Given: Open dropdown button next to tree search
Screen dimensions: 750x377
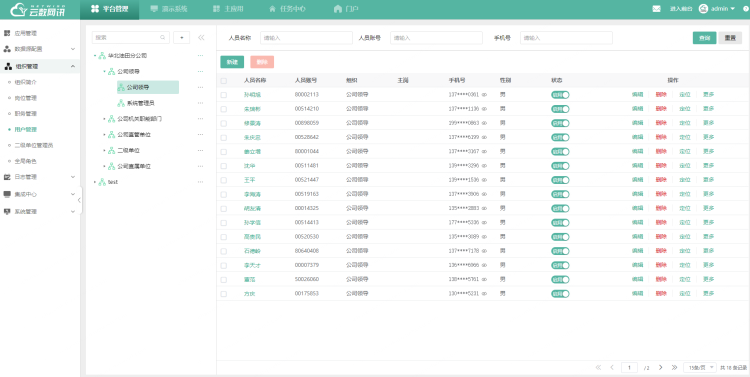Looking at the screenshot, I should pyautogui.click(x=181, y=37).
